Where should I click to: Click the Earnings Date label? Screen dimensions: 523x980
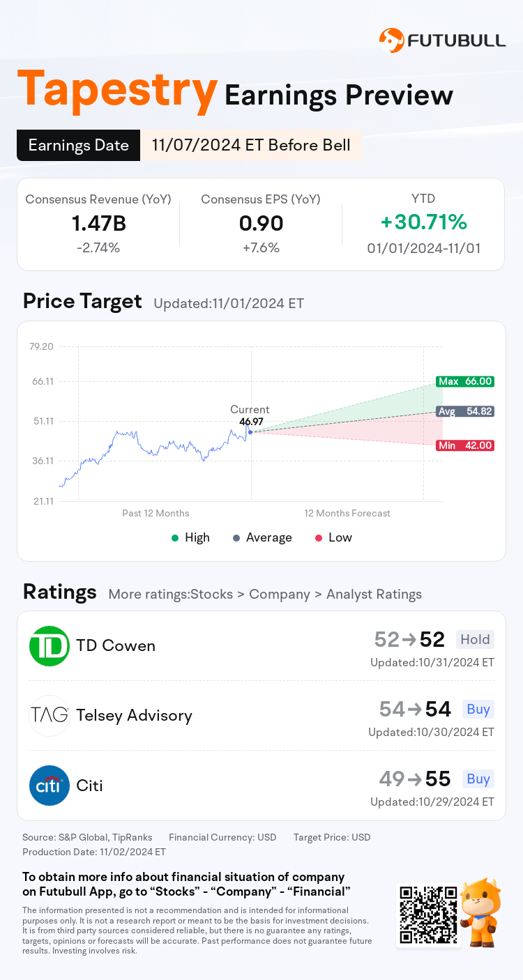point(78,145)
